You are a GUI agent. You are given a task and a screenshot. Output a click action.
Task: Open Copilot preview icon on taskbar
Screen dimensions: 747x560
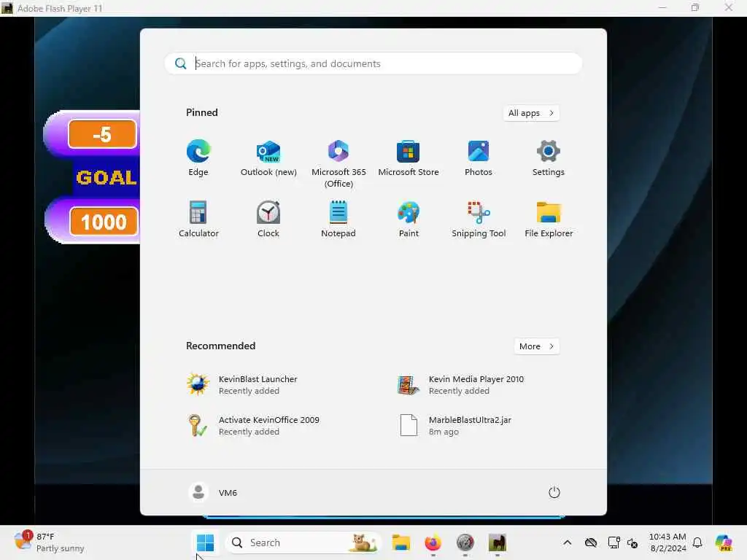tap(724, 542)
